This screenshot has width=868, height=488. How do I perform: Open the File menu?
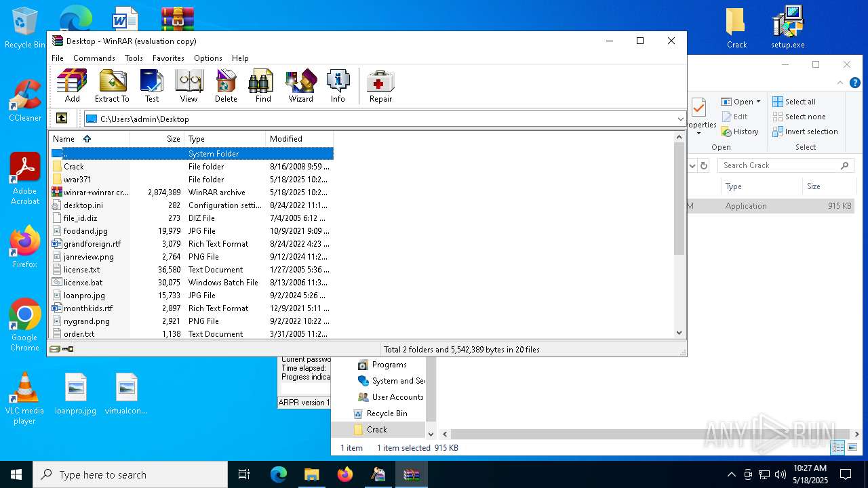point(58,58)
